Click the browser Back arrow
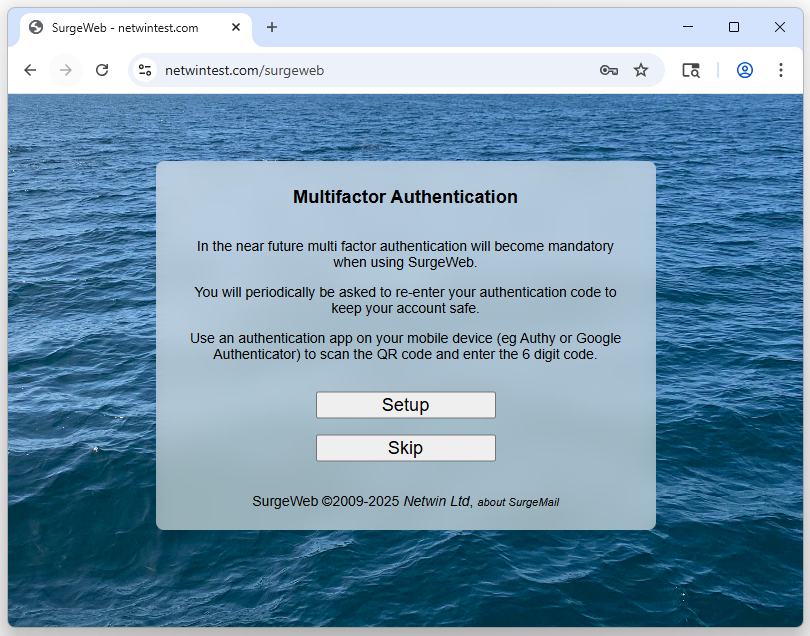The width and height of the screenshot is (810, 636). pos(30,70)
